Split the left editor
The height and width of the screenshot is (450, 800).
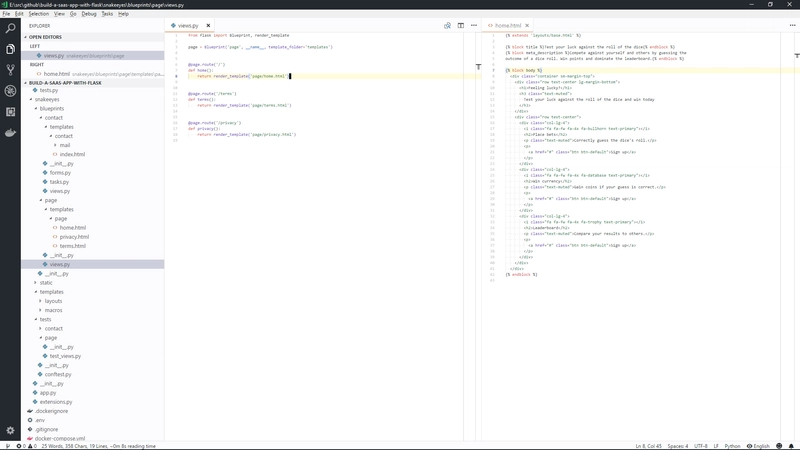click(461, 26)
